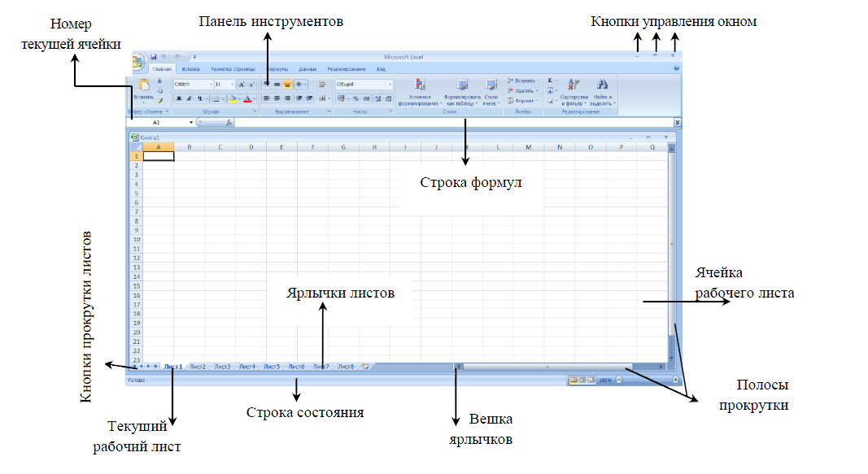868x474 pixels.
Task: Select the Лист2 sheet tab
Action: (198, 367)
